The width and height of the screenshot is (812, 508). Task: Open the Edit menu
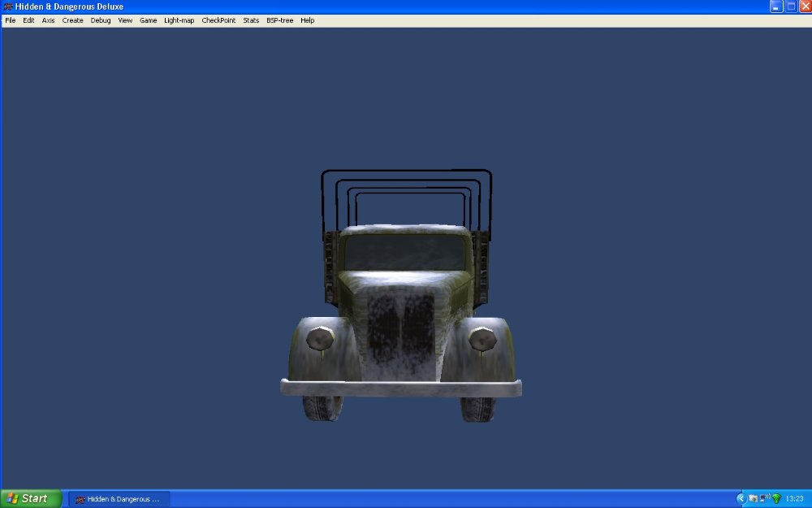coord(28,20)
